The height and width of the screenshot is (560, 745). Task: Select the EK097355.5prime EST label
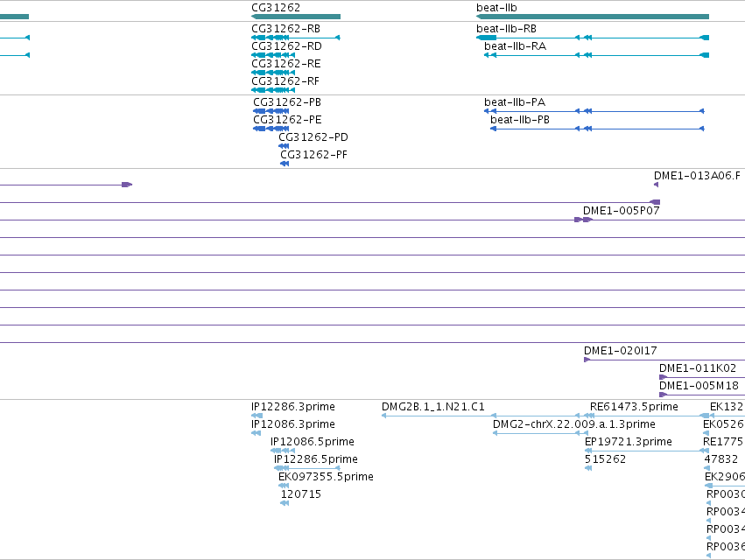pos(326,477)
